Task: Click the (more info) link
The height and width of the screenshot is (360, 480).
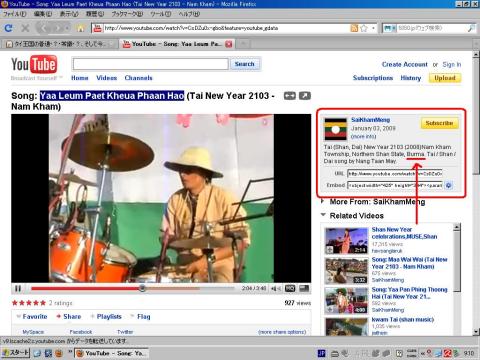Action: (363, 136)
